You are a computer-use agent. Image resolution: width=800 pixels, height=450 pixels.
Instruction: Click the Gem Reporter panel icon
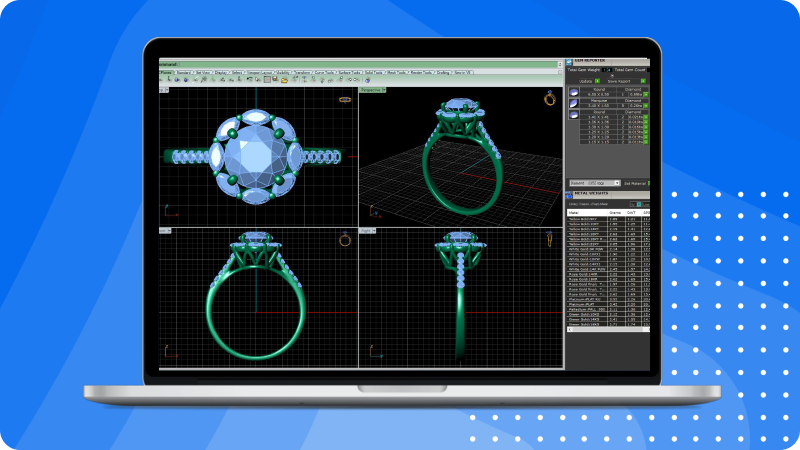tap(569, 62)
